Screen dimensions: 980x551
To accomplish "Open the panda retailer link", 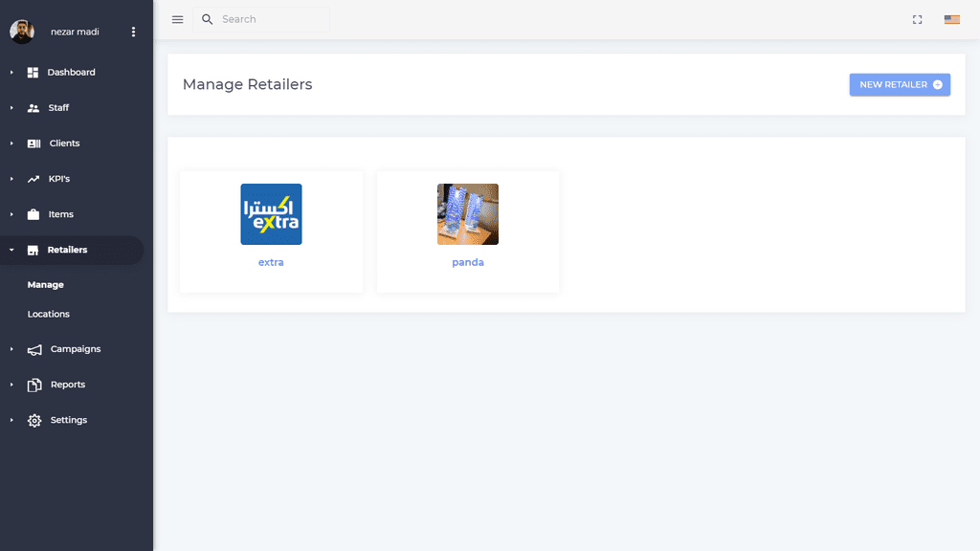I will (467, 262).
